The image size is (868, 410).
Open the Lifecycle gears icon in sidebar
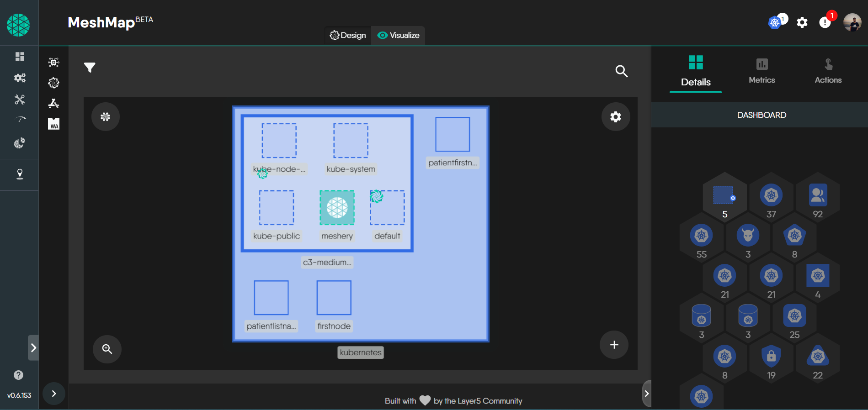tap(20, 78)
